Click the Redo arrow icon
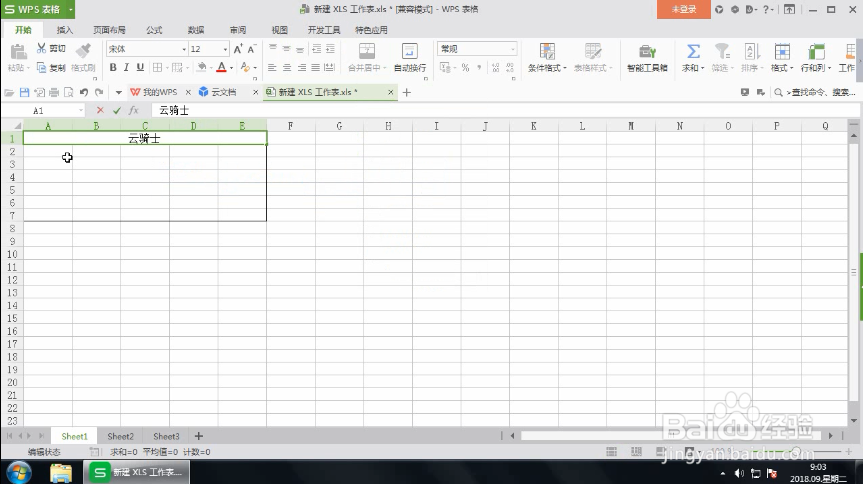 coord(99,93)
